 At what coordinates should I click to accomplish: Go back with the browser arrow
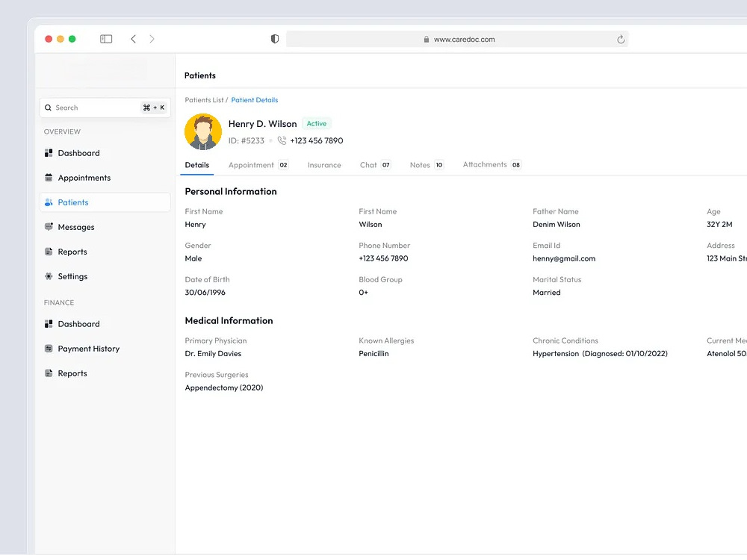134,39
